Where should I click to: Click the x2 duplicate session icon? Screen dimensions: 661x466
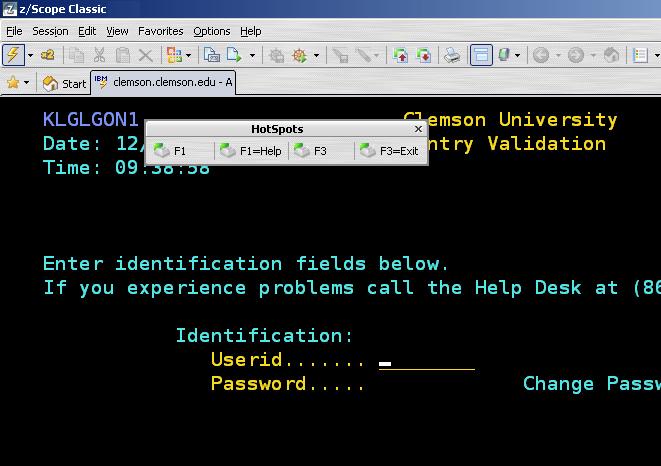[x=48, y=55]
